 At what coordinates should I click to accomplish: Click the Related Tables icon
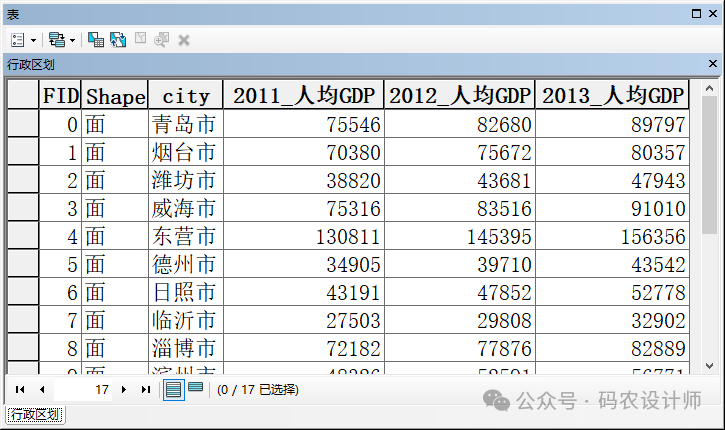56,40
